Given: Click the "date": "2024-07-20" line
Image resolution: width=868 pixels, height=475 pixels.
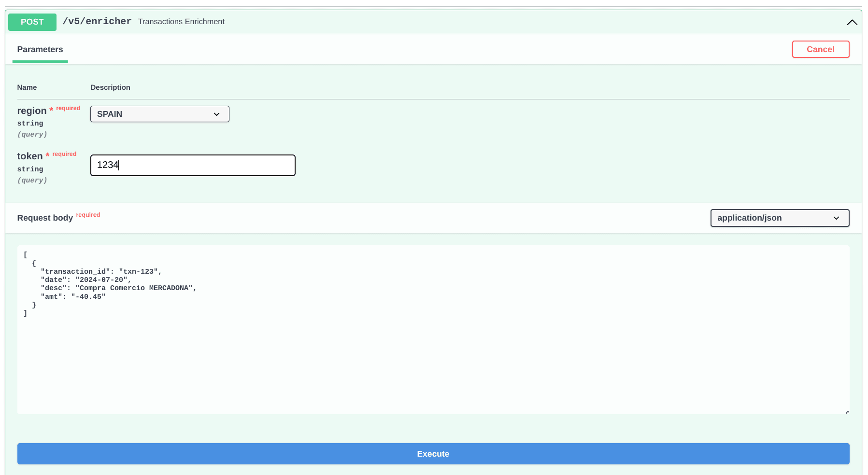Looking at the screenshot, I should [x=86, y=279].
